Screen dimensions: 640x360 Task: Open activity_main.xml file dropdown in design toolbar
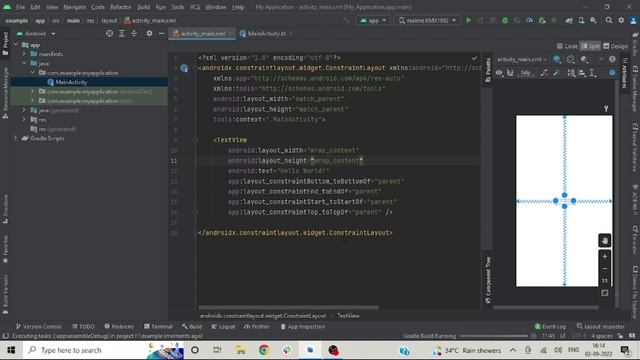click(522, 60)
